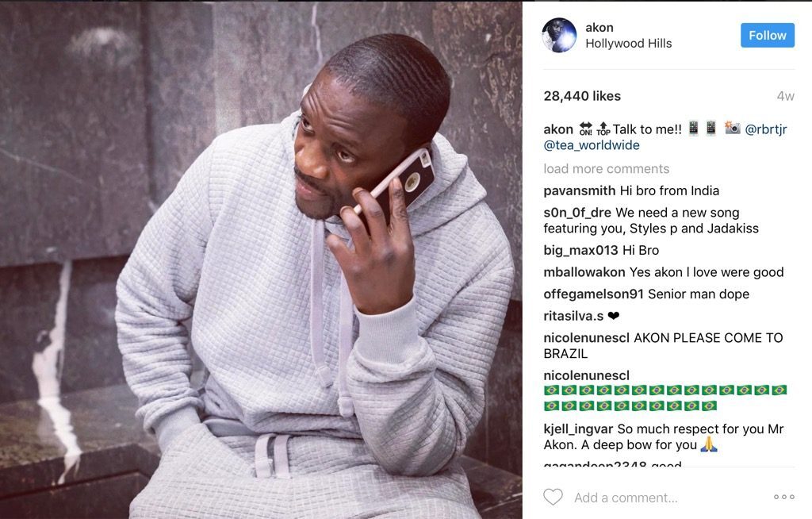Open the three-dots more options menu
812x519 pixels.
784,497
